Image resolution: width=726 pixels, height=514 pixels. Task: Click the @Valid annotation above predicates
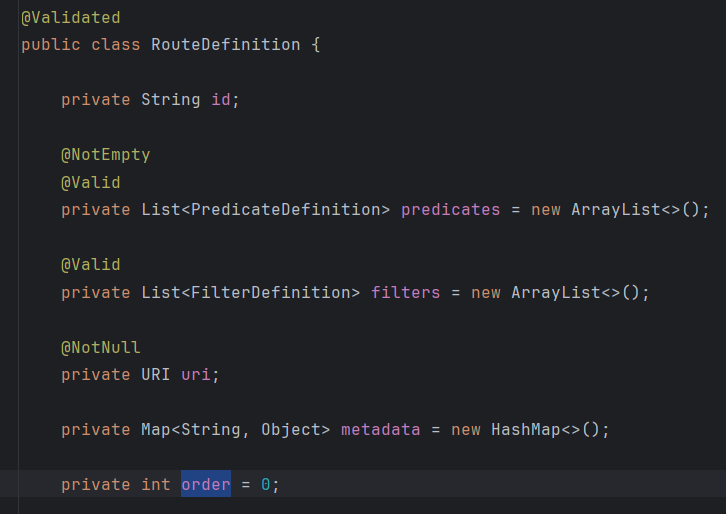tap(91, 182)
